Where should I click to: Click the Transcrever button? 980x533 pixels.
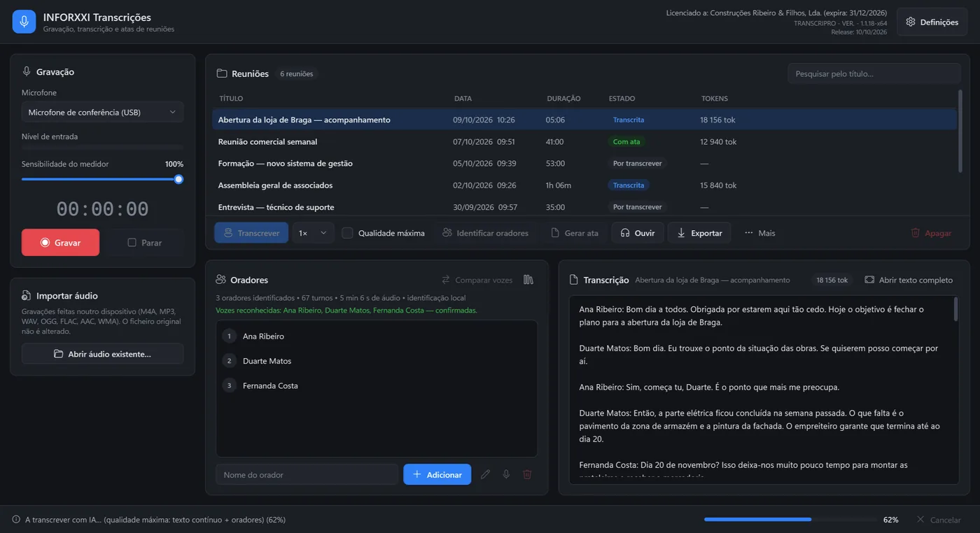251,233
